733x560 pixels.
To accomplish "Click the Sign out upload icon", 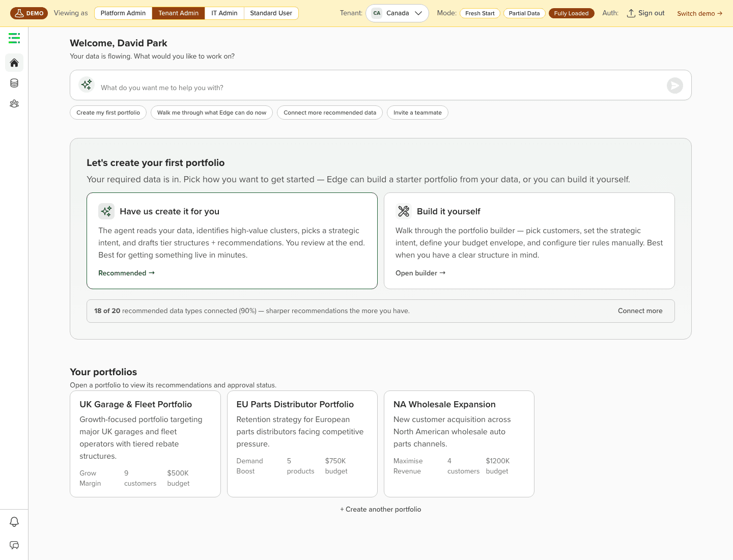I will pyautogui.click(x=631, y=13).
